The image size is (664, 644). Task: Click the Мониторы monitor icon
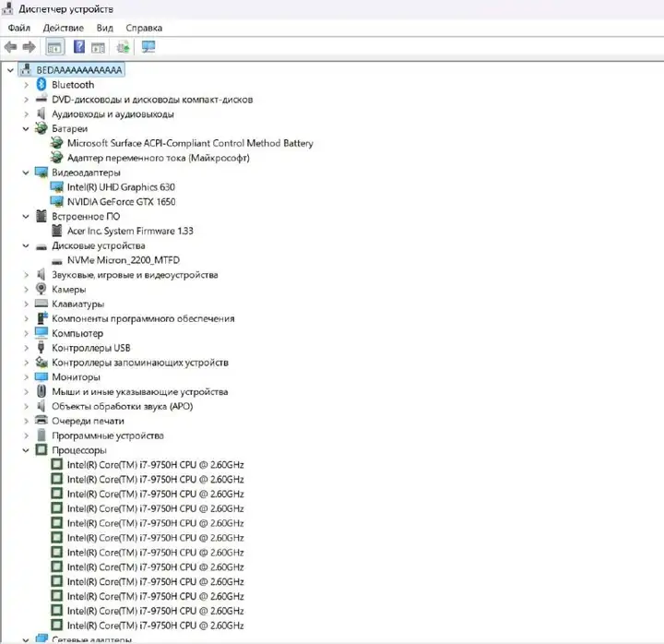41,376
